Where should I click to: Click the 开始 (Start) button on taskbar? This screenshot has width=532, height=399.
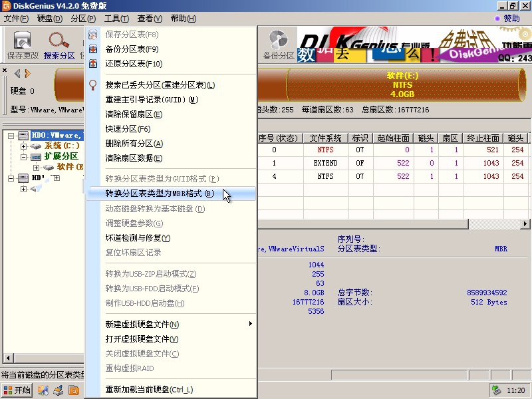[17, 390]
